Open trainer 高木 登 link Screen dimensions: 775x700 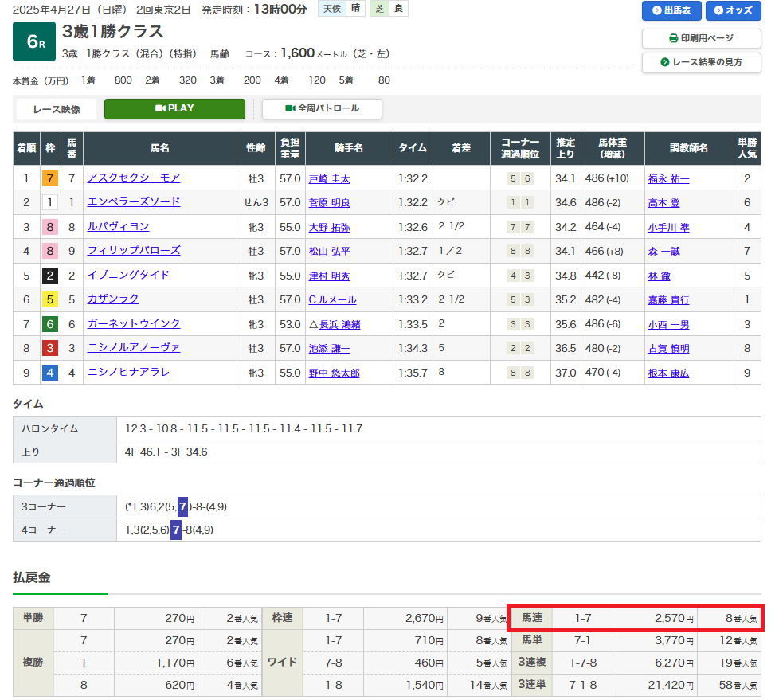tap(663, 203)
